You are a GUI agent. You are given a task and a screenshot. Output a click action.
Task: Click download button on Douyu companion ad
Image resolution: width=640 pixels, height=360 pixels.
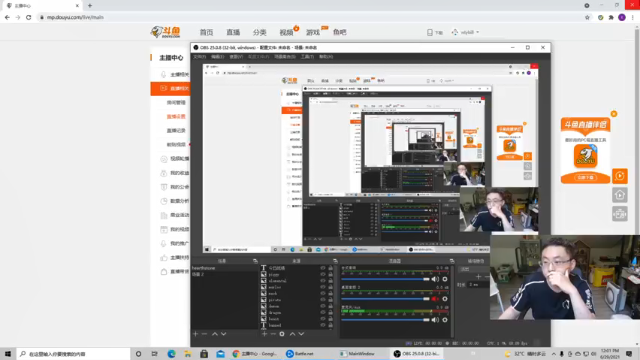[x=585, y=178]
